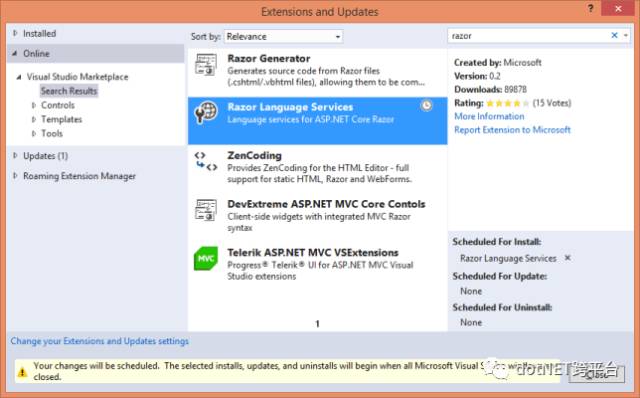The width and height of the screenshot is (640, 398).
Task: Click the warning icon in notification bar
Action: 22,371
